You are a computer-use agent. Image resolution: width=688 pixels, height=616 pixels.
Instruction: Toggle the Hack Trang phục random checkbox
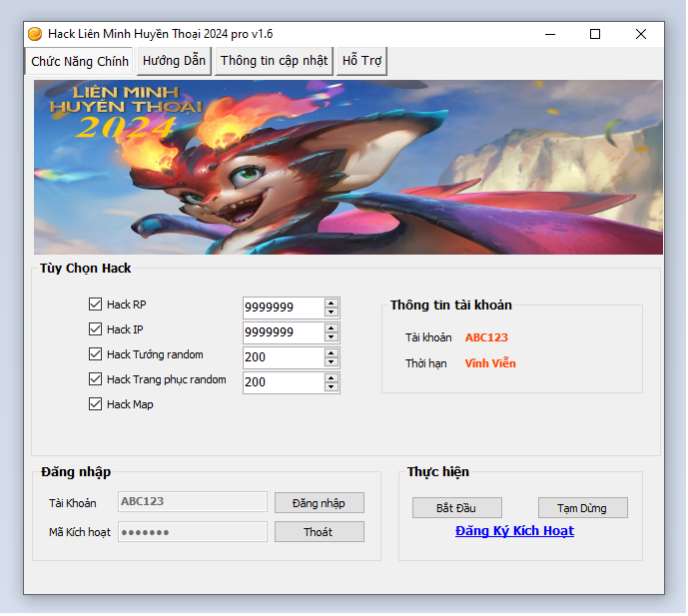point(95,379)
